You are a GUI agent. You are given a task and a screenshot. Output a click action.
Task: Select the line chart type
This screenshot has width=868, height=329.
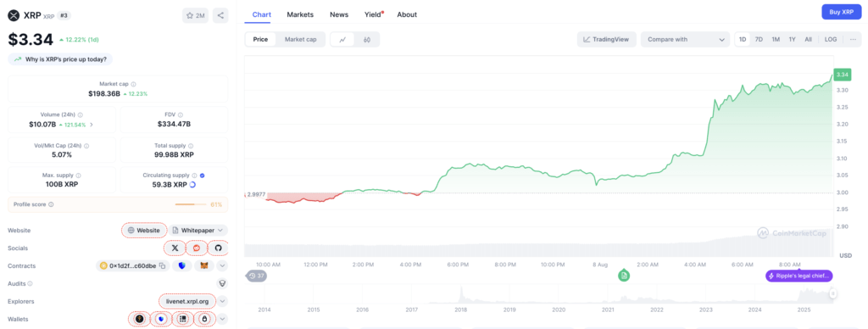coord(342,39)
